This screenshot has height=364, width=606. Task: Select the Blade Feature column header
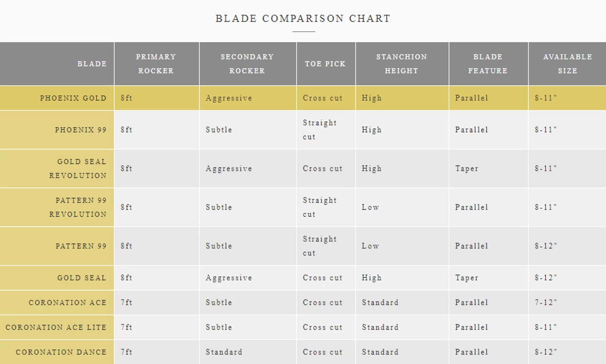[x=488, y=64]
